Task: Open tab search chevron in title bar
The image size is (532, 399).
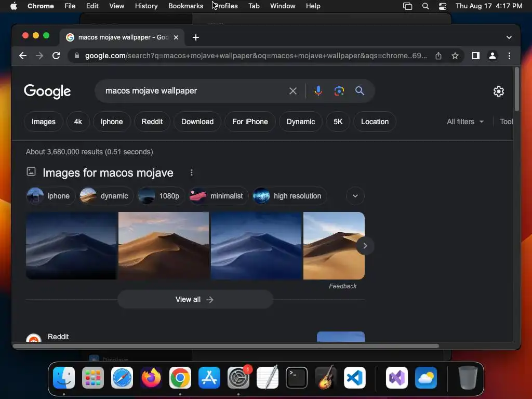Action: pos(509,37)
